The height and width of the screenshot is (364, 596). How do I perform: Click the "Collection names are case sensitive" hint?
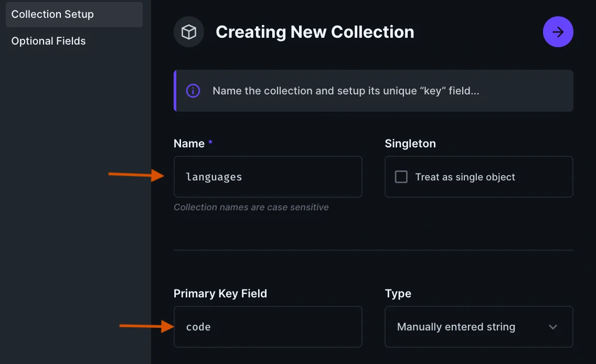click(251, 207)
